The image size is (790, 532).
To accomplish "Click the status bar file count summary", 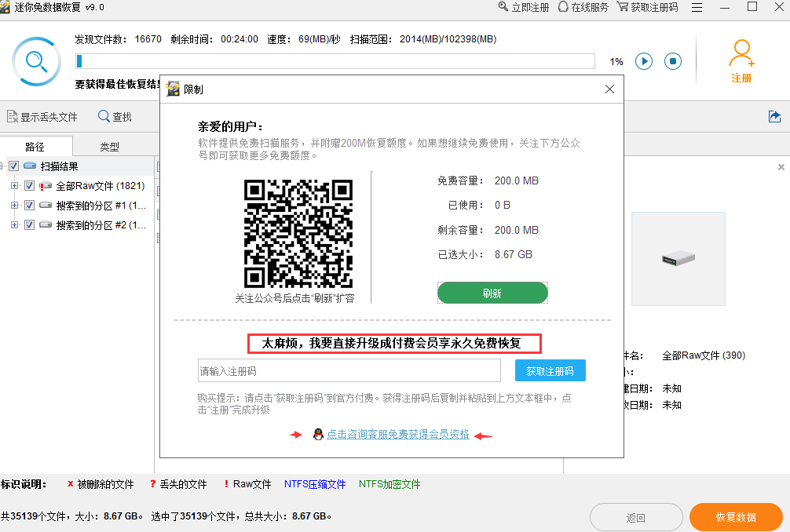I will 166,516.
